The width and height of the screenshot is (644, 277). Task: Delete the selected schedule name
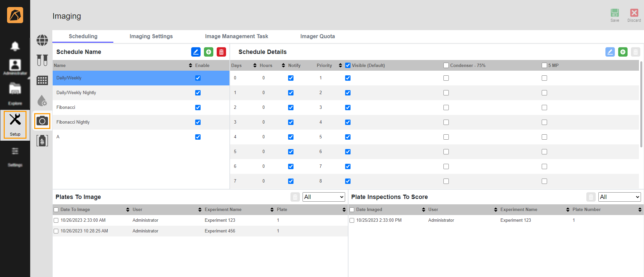[221, 52]
